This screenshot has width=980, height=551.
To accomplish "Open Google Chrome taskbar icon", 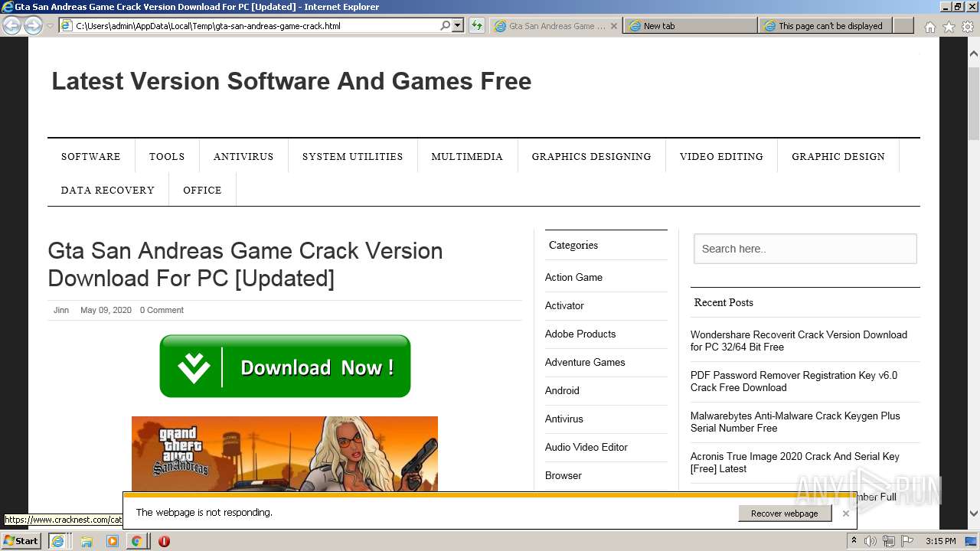I will pos(136,541).
